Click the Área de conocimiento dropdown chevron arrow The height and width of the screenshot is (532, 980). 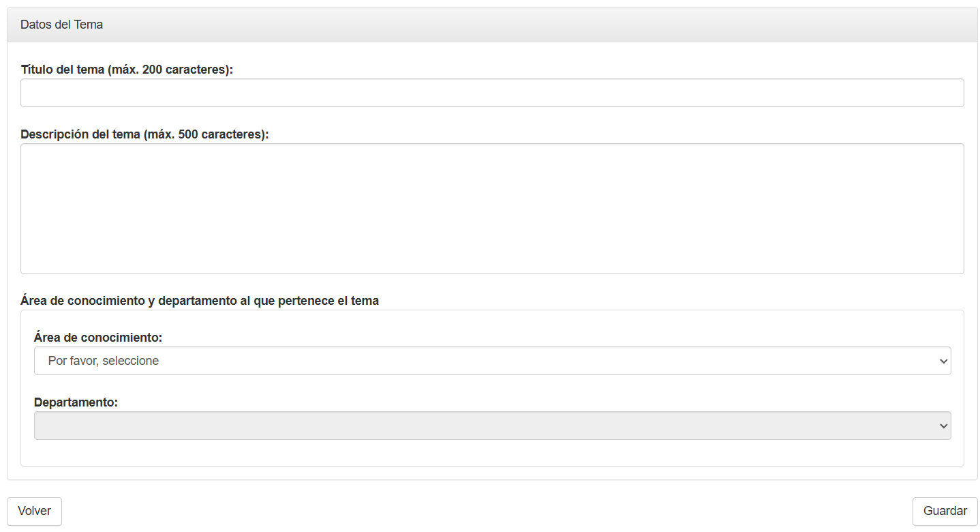[943, 361]
